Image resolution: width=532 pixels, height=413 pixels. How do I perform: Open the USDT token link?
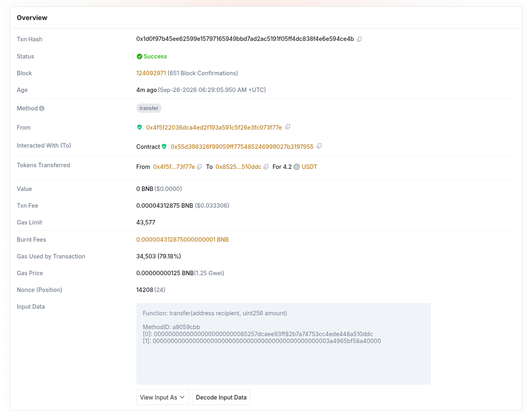point(309,167)
